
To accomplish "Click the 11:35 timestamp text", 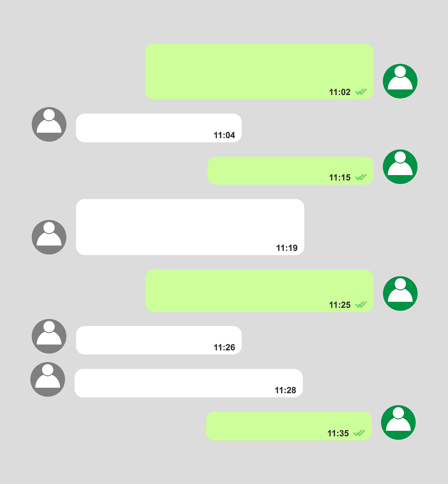I will point(338,433).
